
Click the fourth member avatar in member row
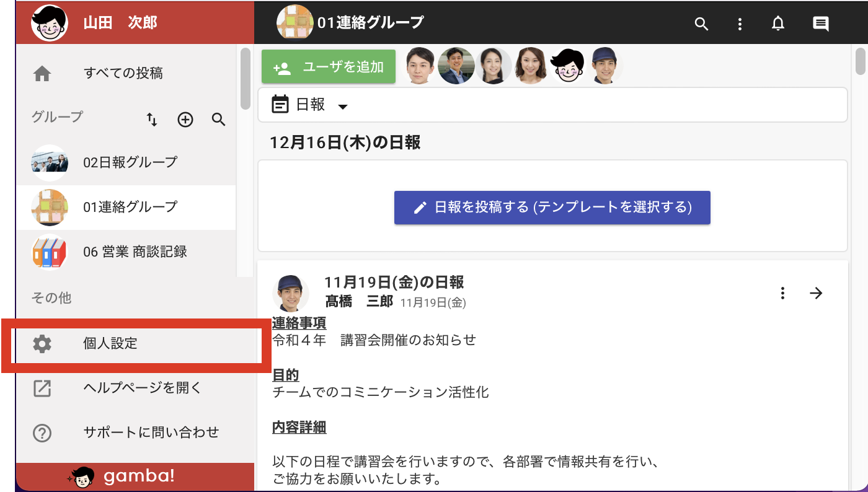tap(531, 66)
